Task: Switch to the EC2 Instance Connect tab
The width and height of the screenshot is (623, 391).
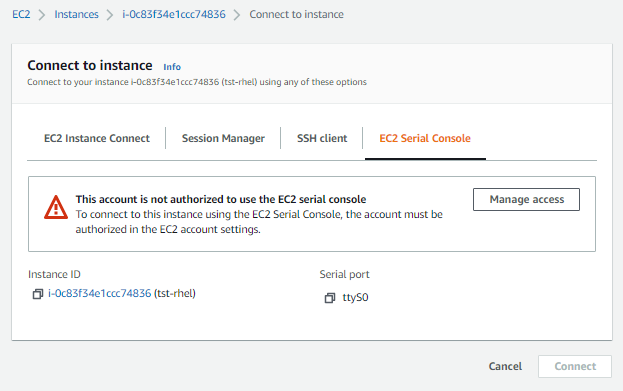Action: (97, 138)
